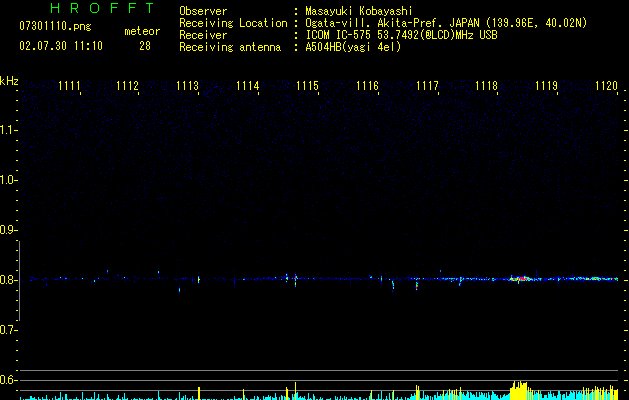The image size is (629, 400).
Task: Click the kHz axis unit label
Action: click(9, 81)
